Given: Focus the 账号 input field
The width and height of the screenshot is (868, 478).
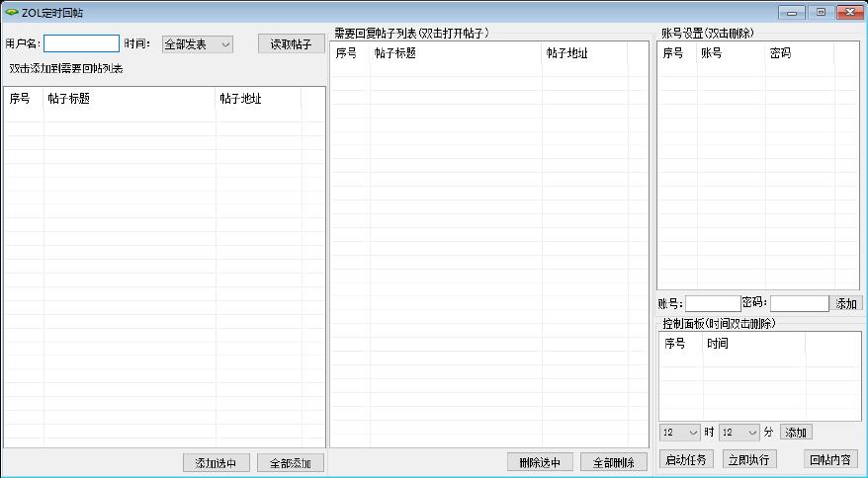Looking at the screenshot, I should coord(712,303).
